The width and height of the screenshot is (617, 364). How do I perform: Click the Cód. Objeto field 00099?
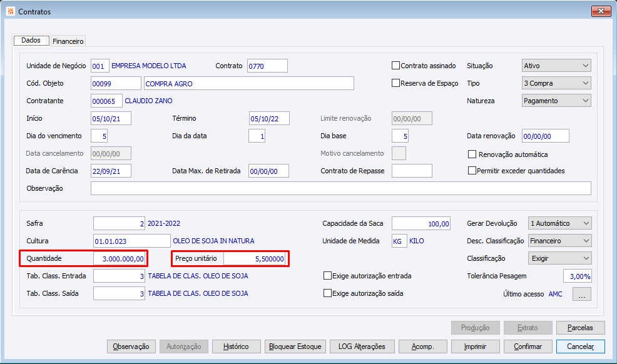pos(116,83)
